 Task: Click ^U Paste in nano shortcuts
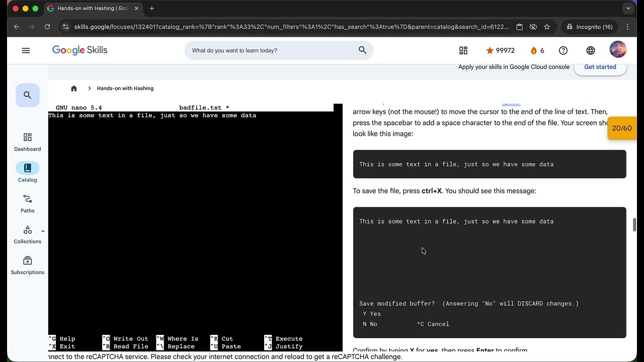226,346
